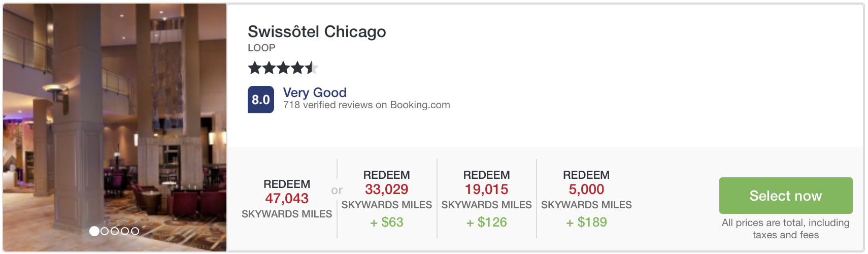Click the star rating icons

click(283, 68)
